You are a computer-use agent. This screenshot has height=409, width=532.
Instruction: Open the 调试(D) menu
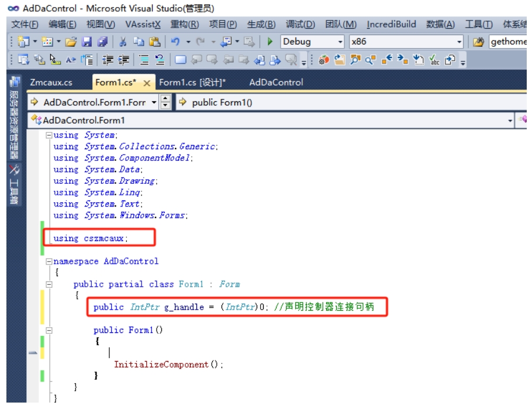coord(300,24)
